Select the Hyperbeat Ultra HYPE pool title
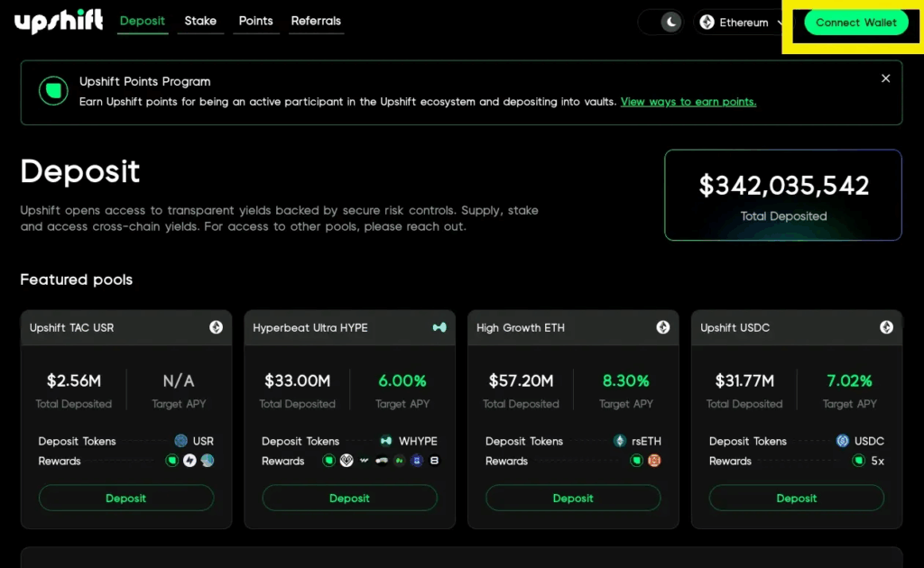This screenshot has width=924, height=568. coord(310,328)
